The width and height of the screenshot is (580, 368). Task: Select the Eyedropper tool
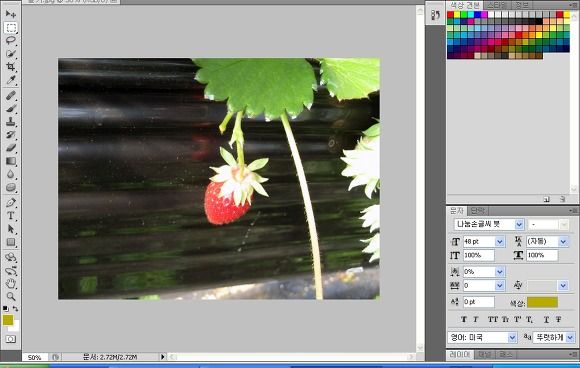(11, 80)
